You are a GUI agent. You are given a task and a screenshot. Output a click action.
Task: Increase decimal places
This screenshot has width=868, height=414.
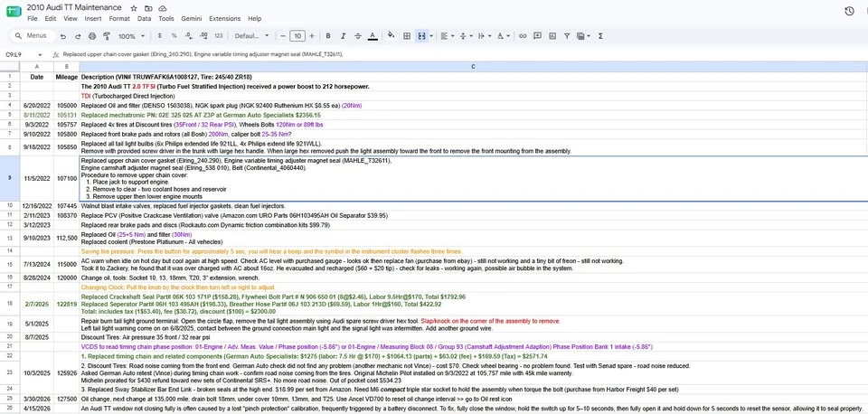click(203, 36)
